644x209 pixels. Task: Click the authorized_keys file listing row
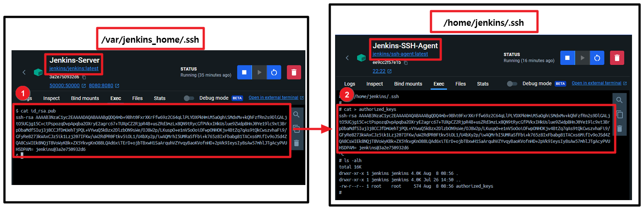pos(416,186)
